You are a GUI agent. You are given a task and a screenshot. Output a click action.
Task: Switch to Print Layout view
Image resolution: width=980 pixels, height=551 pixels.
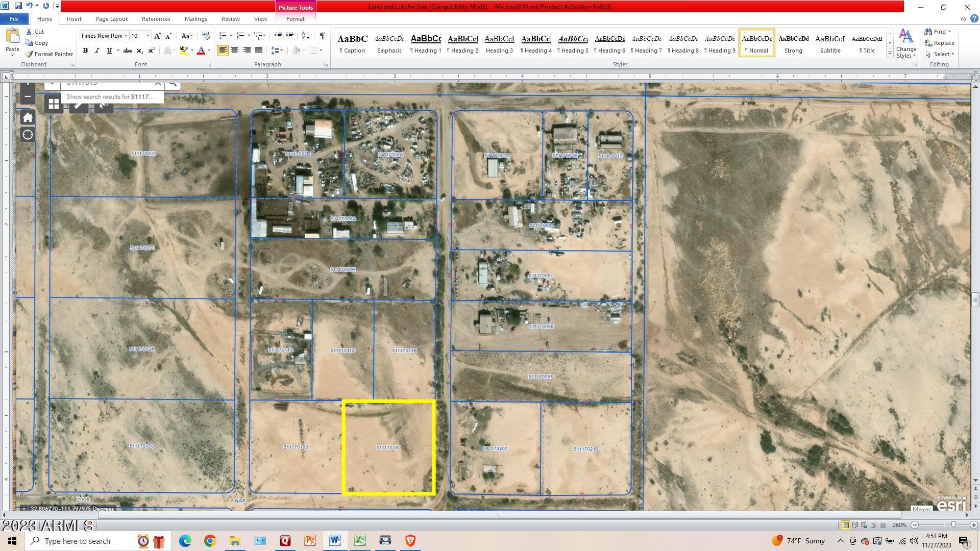pos(846,525)
